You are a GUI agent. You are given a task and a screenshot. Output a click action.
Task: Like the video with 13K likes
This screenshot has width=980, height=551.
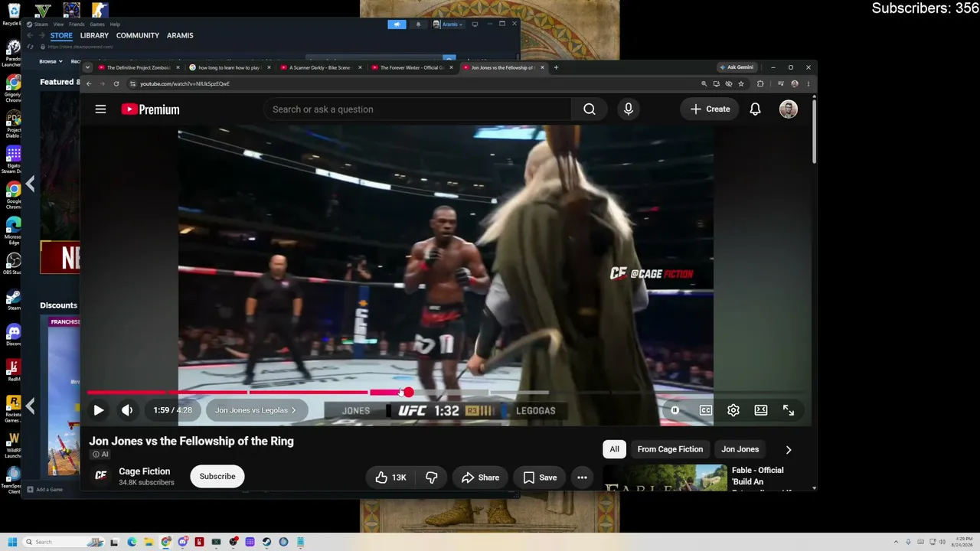tap(391, 478)
